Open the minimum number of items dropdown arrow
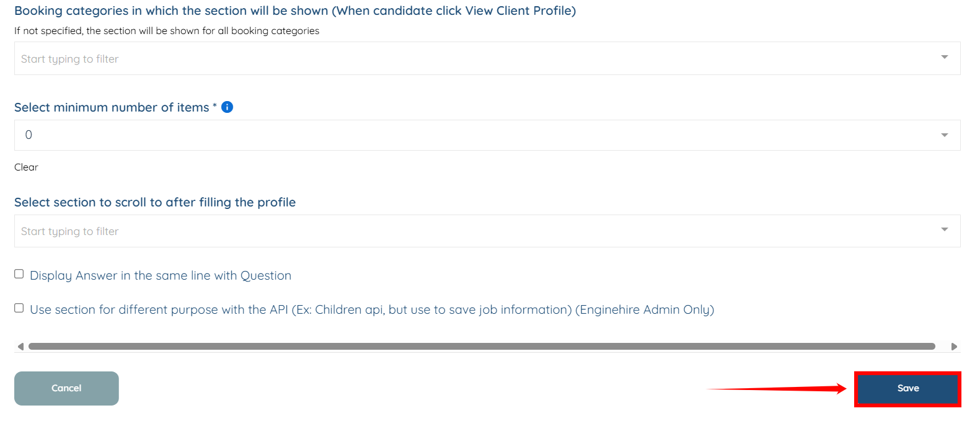This screenshot has height=426, width=980. (944, 135)
